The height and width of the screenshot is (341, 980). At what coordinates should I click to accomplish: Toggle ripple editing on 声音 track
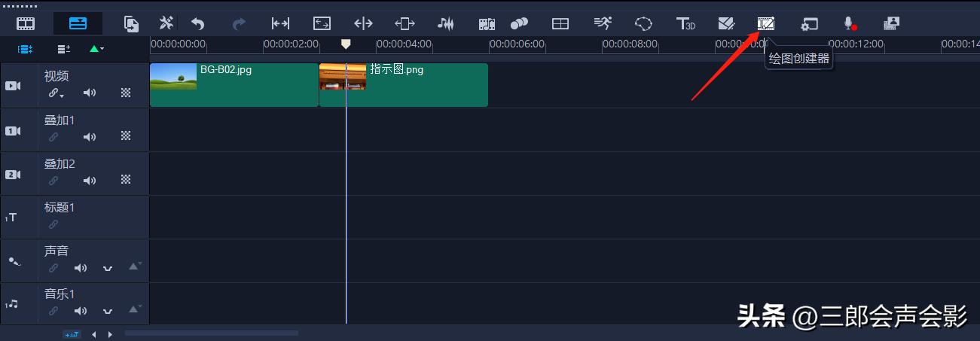pos(53,268)
